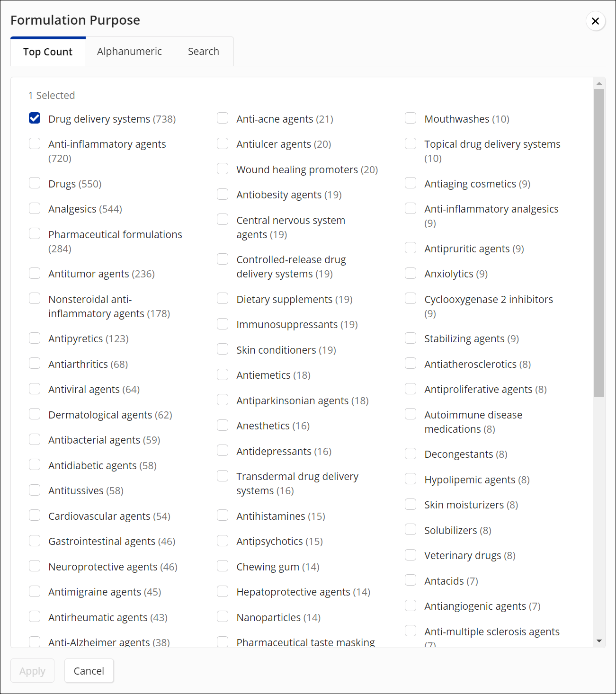
Task: Check Central nervous system agents (19)
Action: [x=223, y=219]
